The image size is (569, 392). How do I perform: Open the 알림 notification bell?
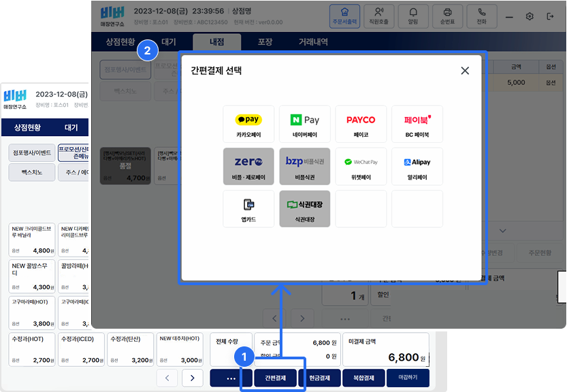point(414,15)
